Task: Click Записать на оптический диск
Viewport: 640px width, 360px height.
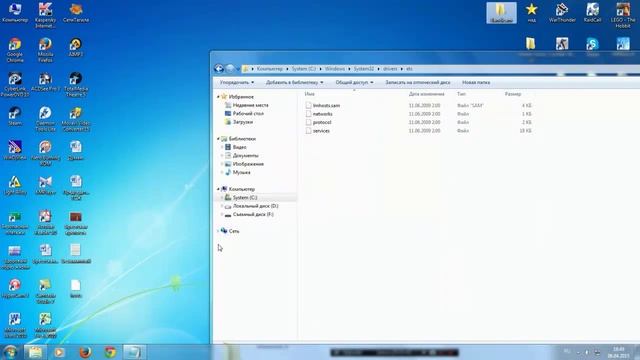Action: coord(418,82)
